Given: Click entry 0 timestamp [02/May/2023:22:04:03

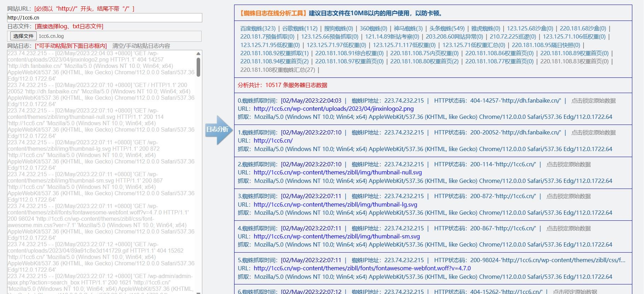Looking at the screenshot, I should tap(311, 100).
